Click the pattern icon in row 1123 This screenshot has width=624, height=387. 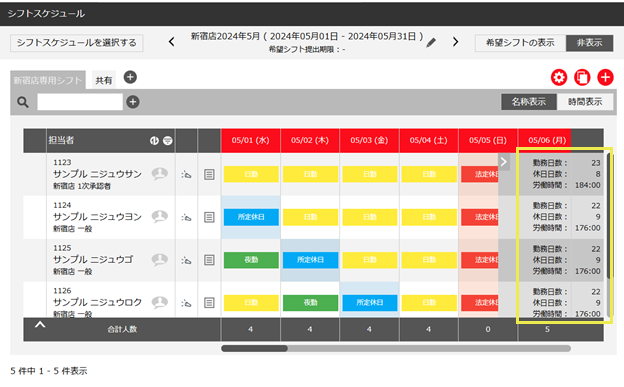coord(186,174)
